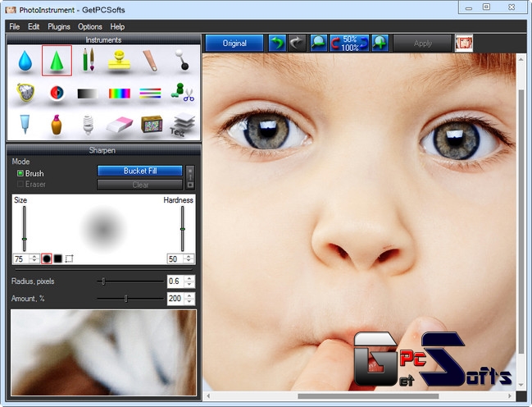Enable the Brush mode checkbox
The height and width of the screenshot is (407, 532).
click(x=20, y=173)
